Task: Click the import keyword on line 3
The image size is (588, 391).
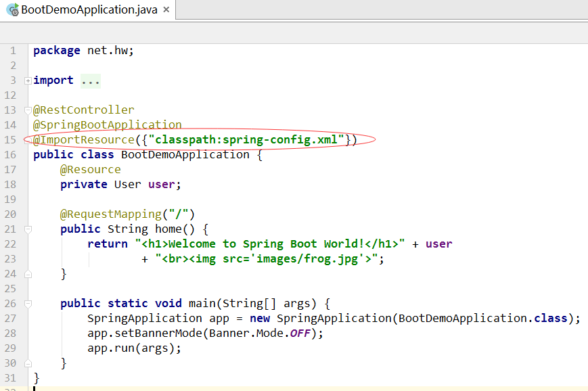Action: click(53, 80)
